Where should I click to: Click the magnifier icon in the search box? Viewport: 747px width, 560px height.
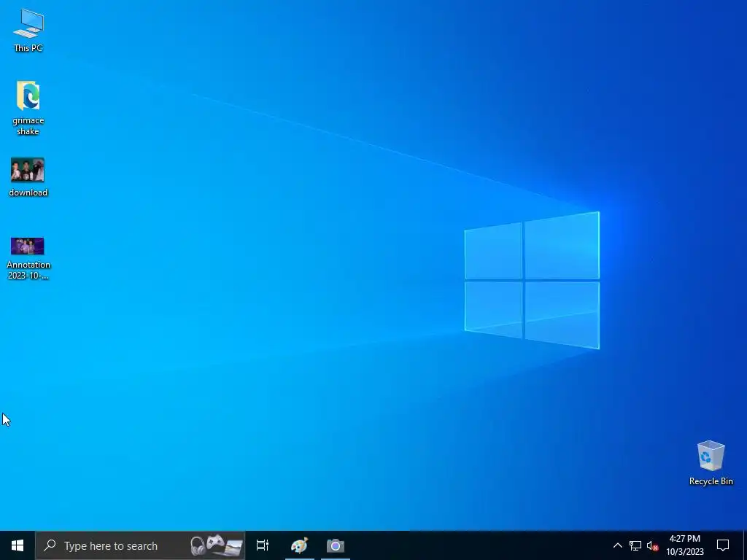click(50, 545)
